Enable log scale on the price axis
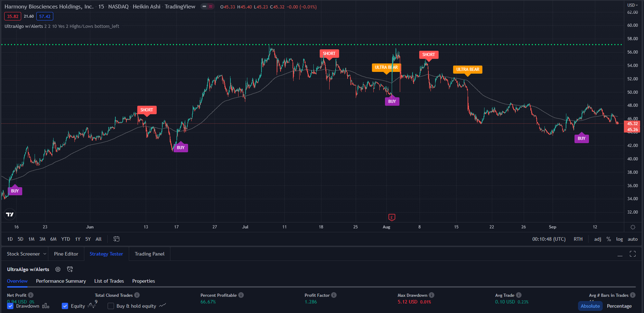Image resolution: width=644 pixels, height=313 pixels. click(620, 239)
